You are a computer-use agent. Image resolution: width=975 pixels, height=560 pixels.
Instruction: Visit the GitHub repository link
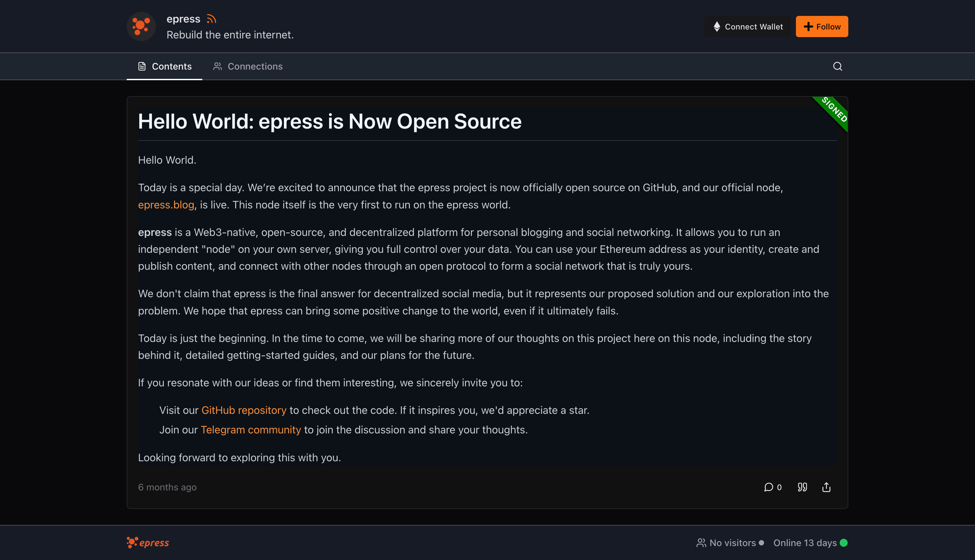(x=244, y=410)
